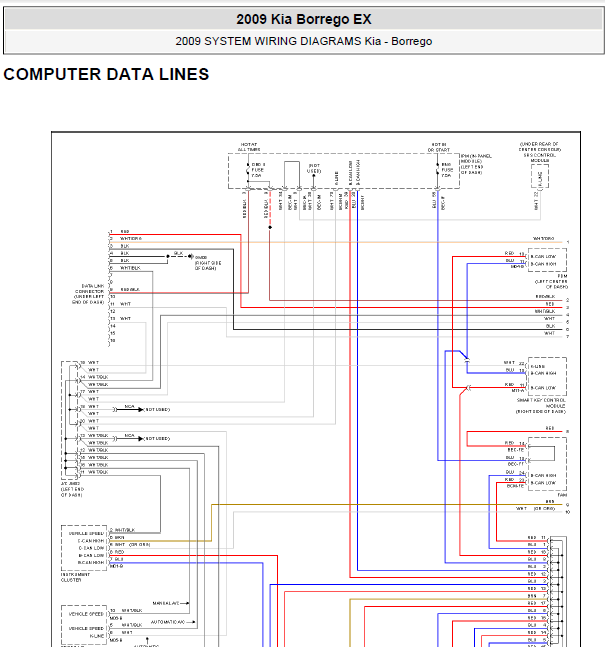Click the fuse under HOT AT ALL TIMES
Viewport: 605px width, 647px height.
pyautogui.click(x=248, y=170)
